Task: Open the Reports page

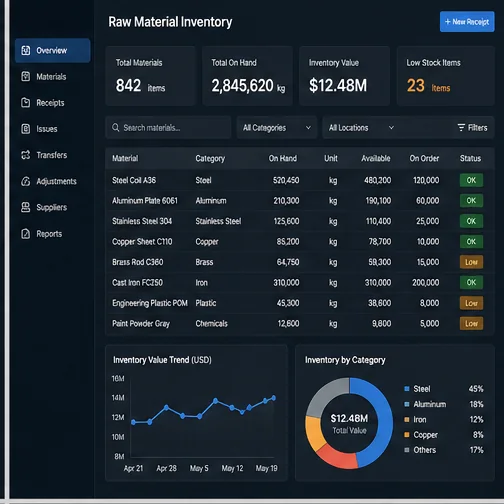Action: [x=53, y=234]
